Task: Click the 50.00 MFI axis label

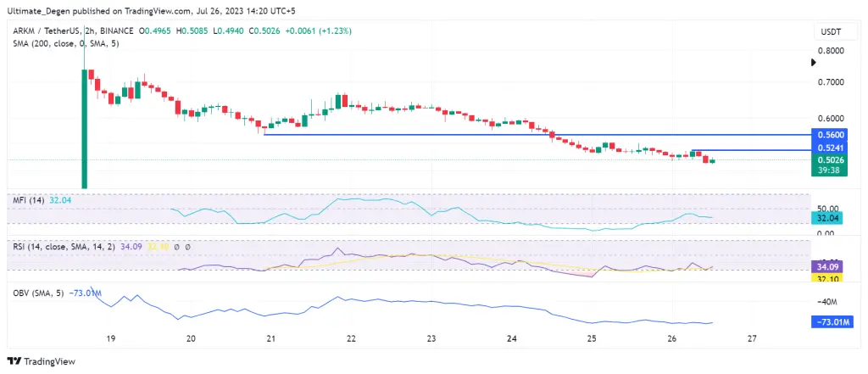Action: (x=829, y=209)
